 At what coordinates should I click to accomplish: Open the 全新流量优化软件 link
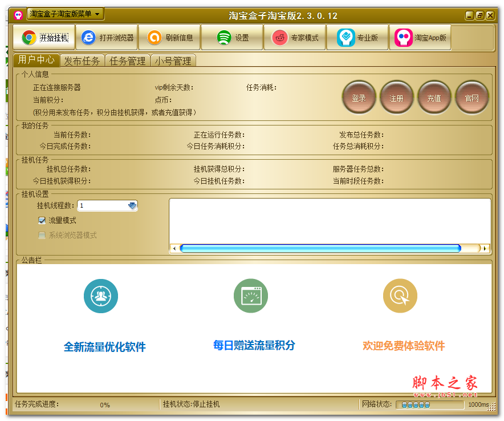point(105,347)
